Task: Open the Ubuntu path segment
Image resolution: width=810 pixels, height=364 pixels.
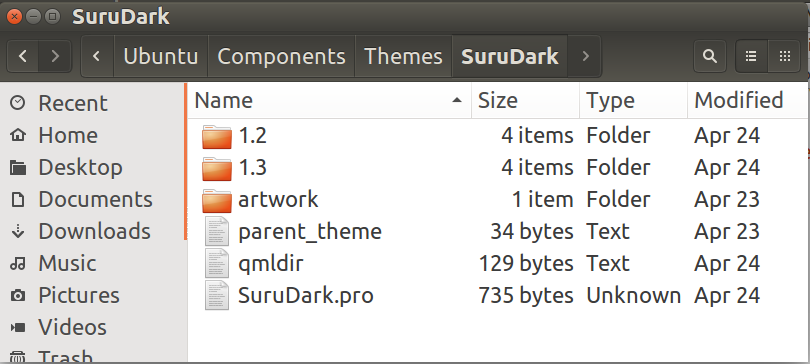Action: (x=161, y=56)
